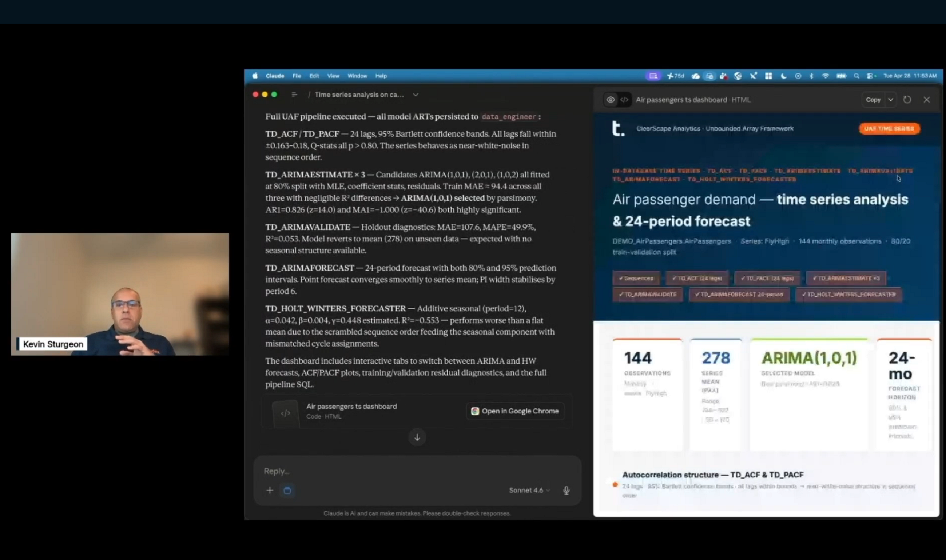The image size is (946, 560).
Task: Click the 'data_engineer' code text
Action: click(x=509, y=117)
